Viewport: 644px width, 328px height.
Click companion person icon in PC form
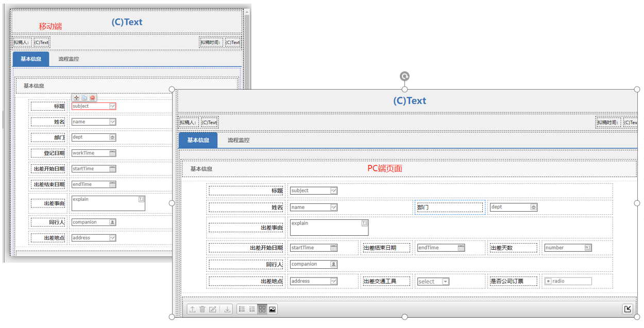pyautogui.click(x=334, y=264)
